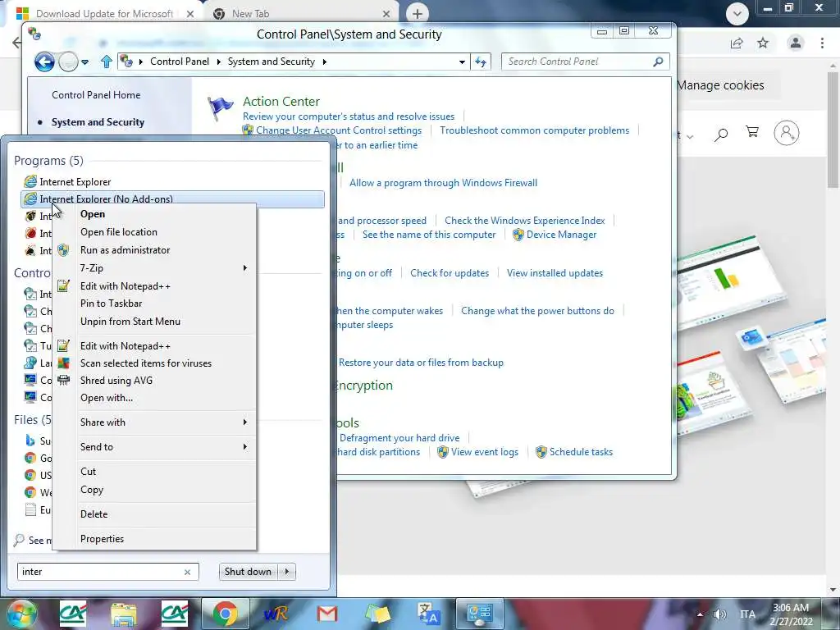Click the shredder icon beside Shred using AVG
Screen dimensions: 840x630
click(x=63, y=381)
